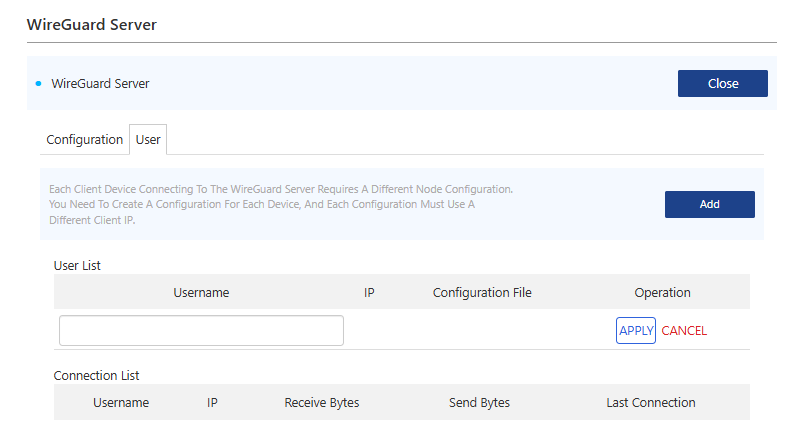807x447 pixels.
Task: Click the IP header in User List
Action: point(369,293)
